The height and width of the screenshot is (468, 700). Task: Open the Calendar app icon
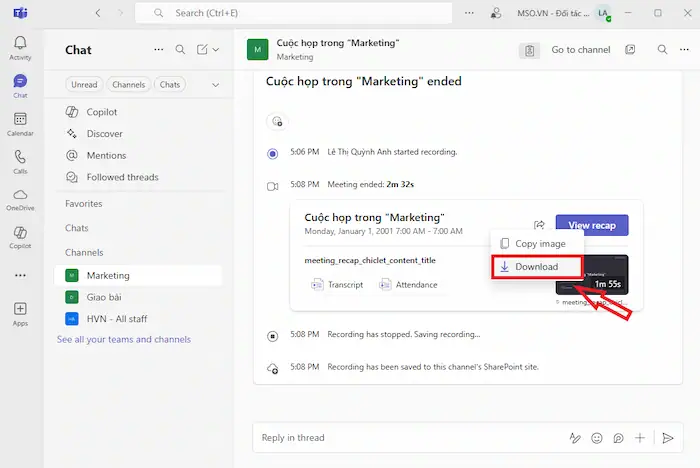coord(20,123)
